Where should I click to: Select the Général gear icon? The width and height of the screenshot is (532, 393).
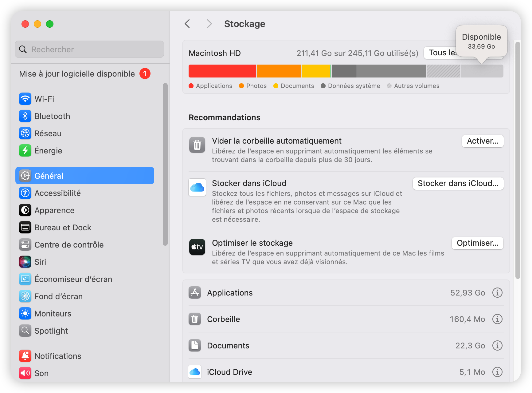point(25,176)
